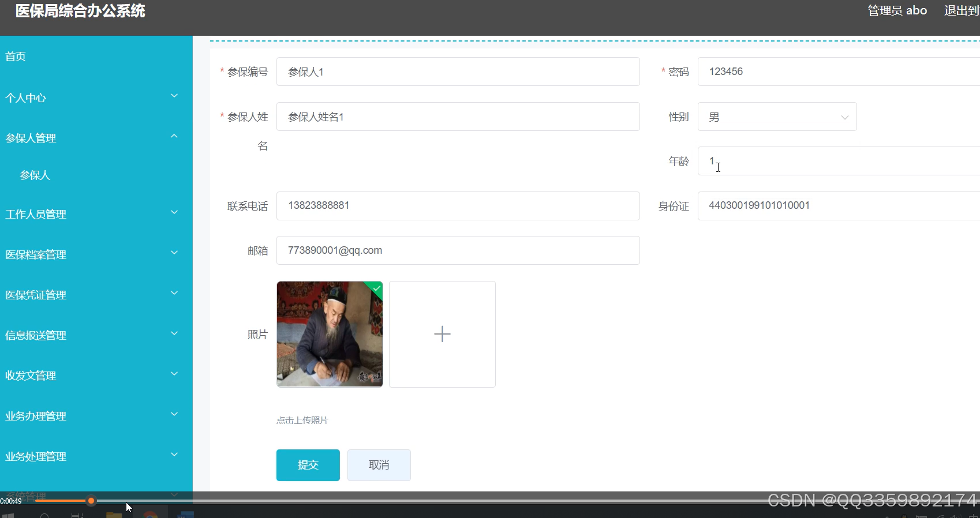Click the 医保局综合办公系统 title

coord(80,11)
